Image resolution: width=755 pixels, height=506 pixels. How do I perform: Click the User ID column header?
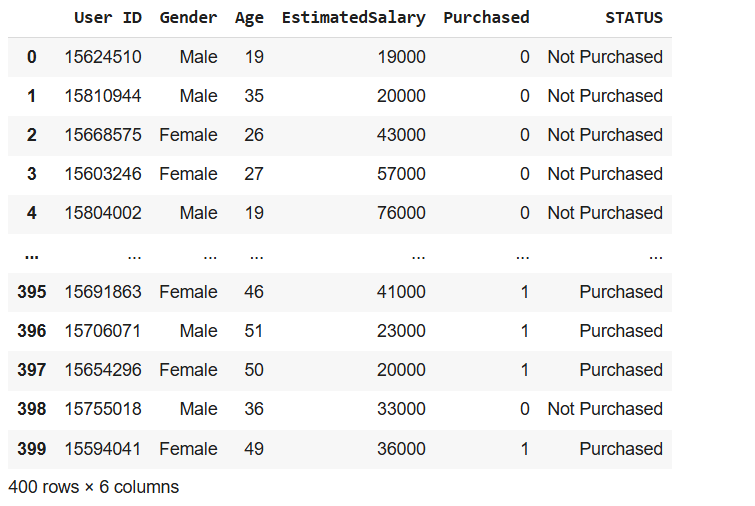(x=107, y=17)
